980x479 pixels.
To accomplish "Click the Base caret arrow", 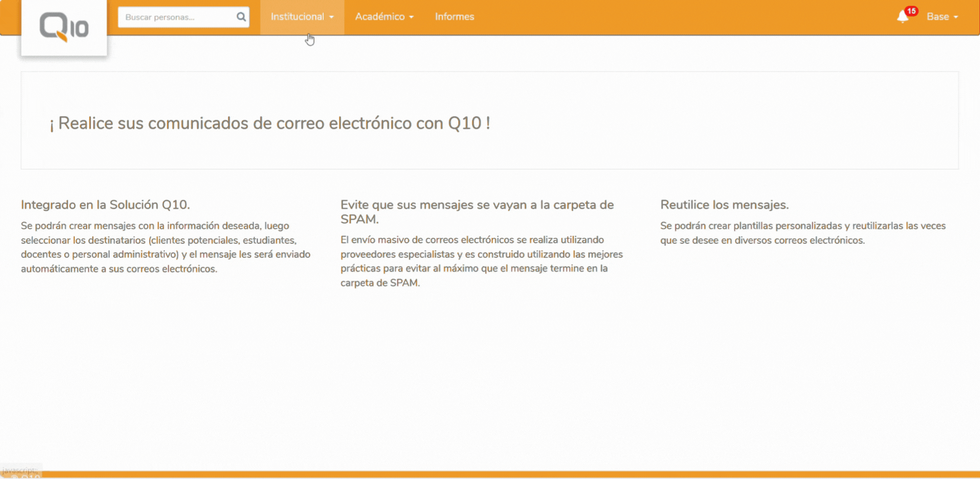I will point(957,17).
